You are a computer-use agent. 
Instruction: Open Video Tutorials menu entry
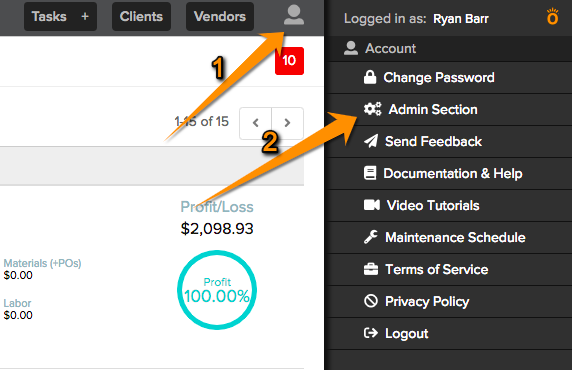coord(450,205)
